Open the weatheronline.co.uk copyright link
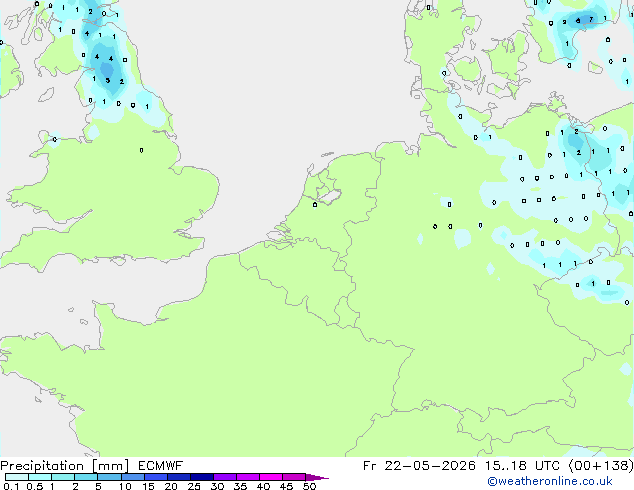 550,481
